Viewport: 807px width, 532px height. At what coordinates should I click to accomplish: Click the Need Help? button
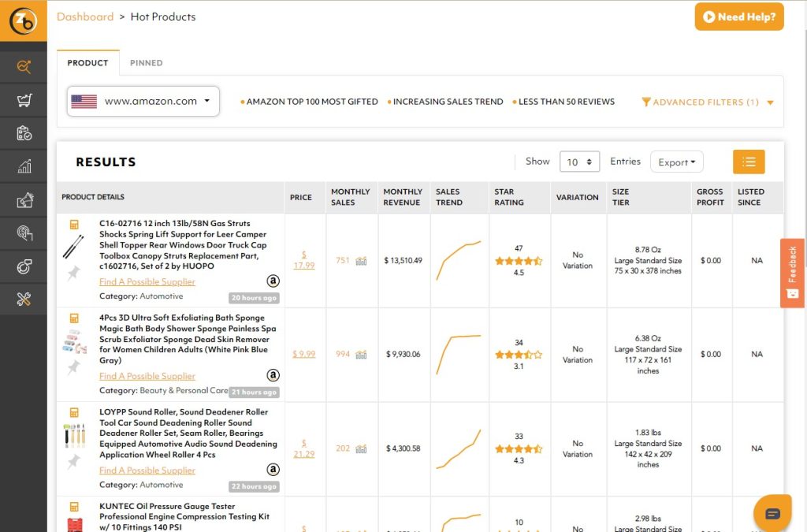click(738, 17)
